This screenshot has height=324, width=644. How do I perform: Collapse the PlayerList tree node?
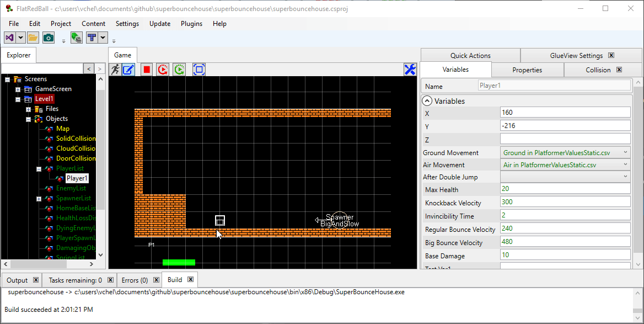point(39,169)
